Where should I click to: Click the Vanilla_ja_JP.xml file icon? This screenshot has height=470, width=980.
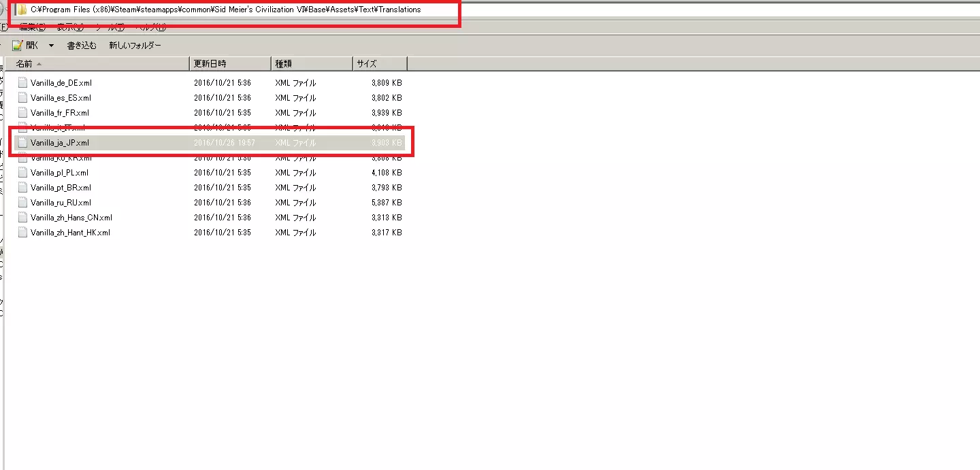point(23,143)
